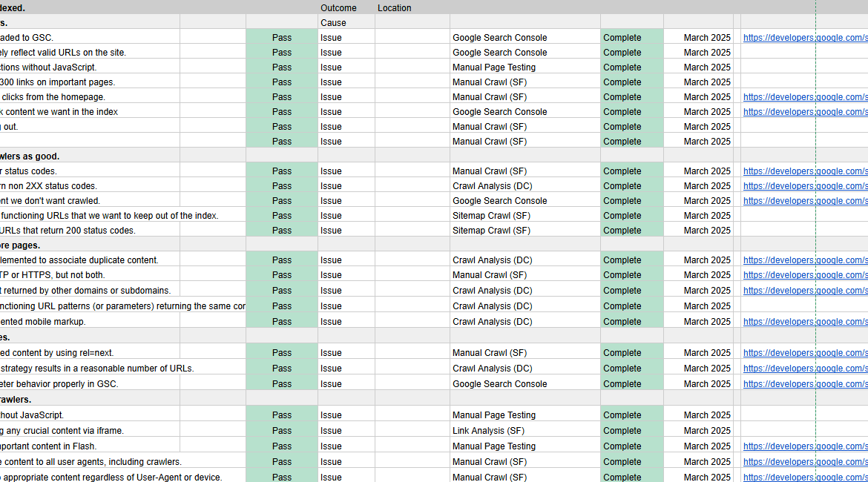The height and width of the screenshot is (482, 868).
Task: Select the 'g any crucial content via iframe.' cell
Action: click(x=90, y=431)
